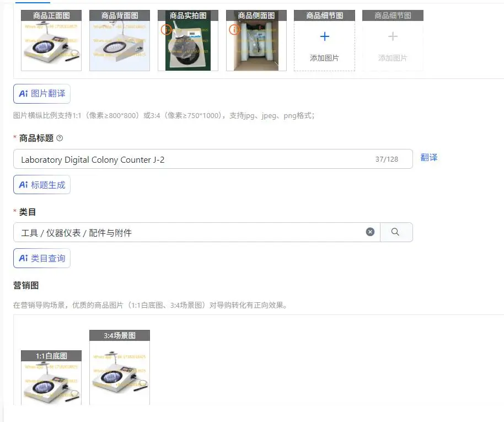Image resolution: width=504 pixels, height=422 pixels.
Task: Click the help icon beside 商品标题
Action: pyautogui.click(x=60, y=138)
